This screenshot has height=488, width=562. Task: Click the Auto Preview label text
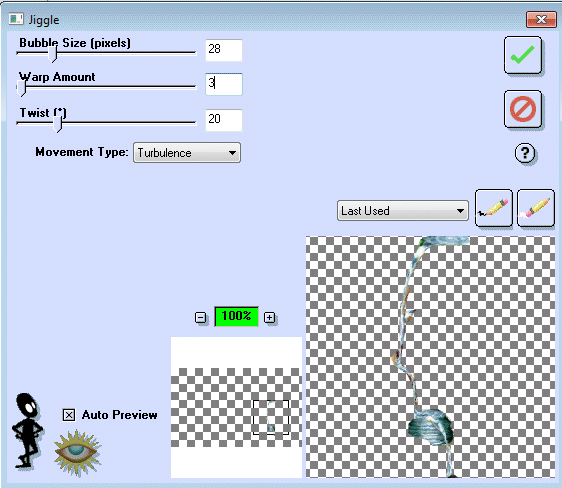click(x=119, y=415)
